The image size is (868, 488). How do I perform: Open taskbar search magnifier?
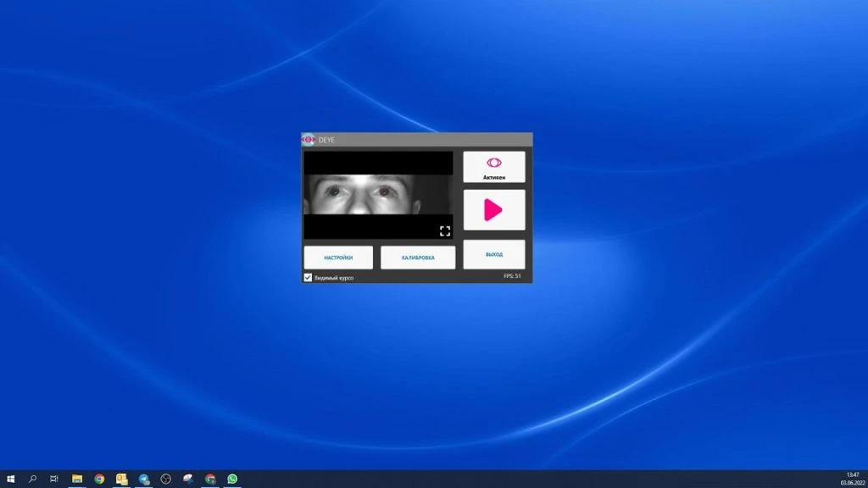[x=33, y=479]
